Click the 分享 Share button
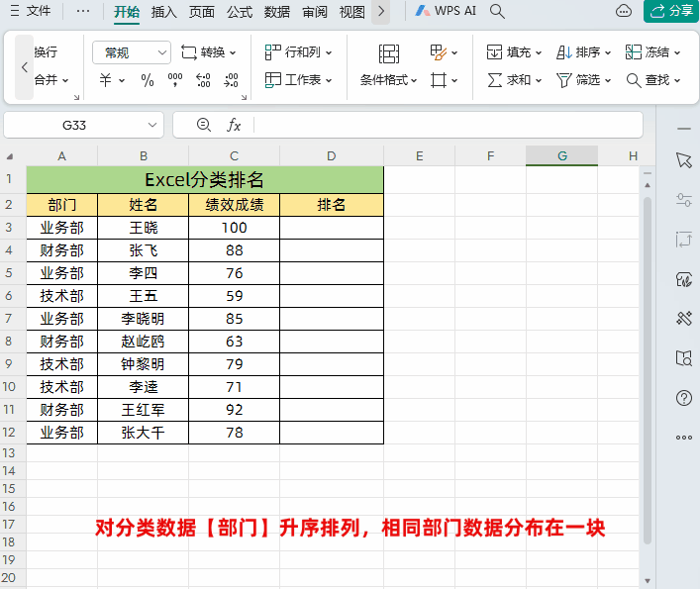Image resolution: width=700 pixels, height=589 pixels. [x=669, y=11]
